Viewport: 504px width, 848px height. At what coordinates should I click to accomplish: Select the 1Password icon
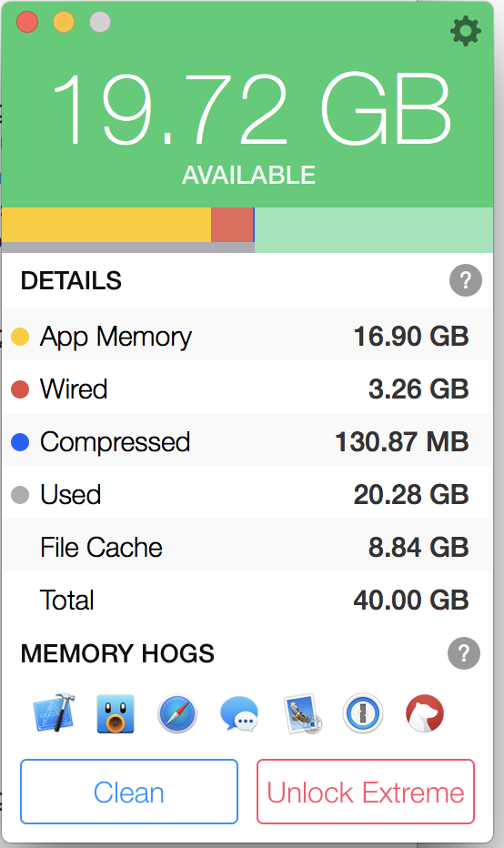tap(363, 714)
